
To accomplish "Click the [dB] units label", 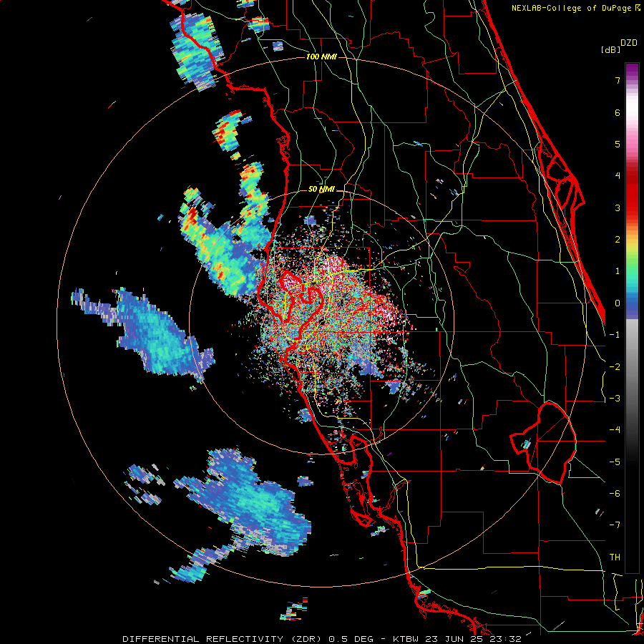I will (610, 49).
